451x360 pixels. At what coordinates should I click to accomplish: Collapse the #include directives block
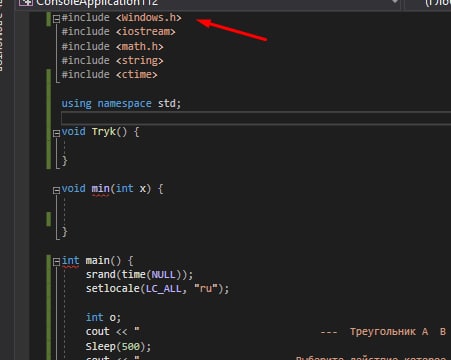coord(56,19)
